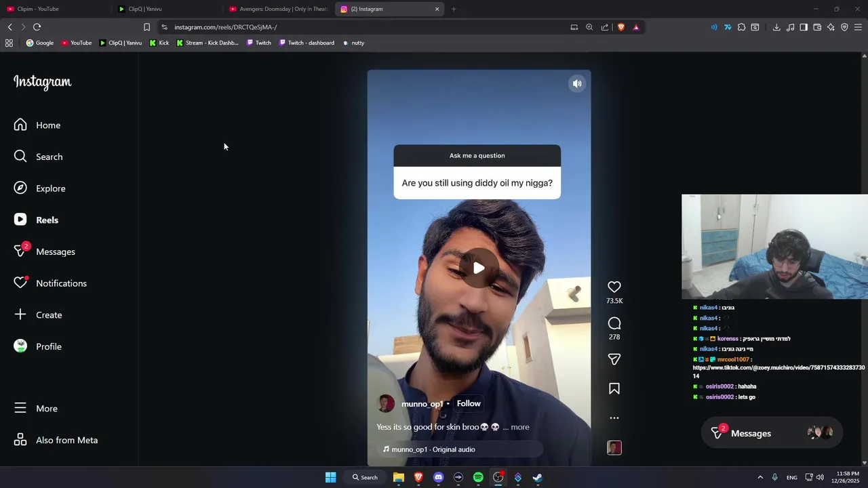Open munno_op1 Original audio link
868x488 pixels.
pyautogui.click(x=433, y=449)
